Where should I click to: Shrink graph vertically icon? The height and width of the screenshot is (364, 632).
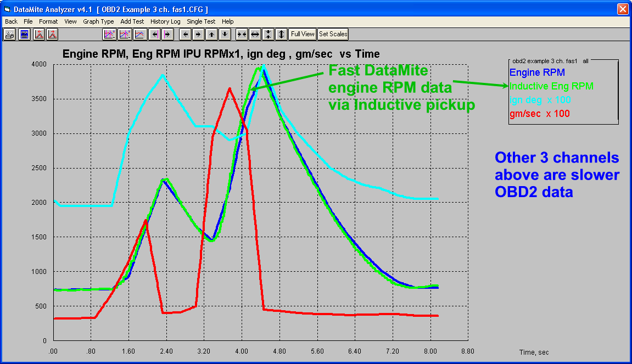[268, 34]
